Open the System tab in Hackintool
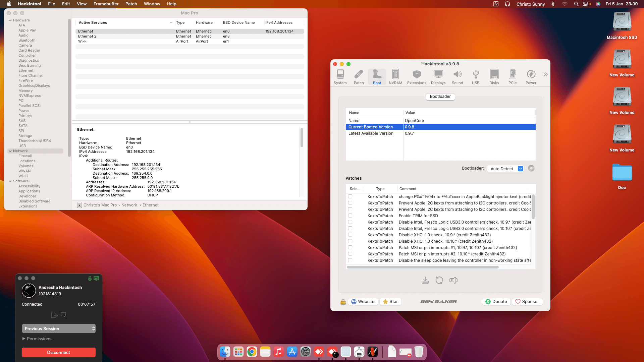Screen dimensions: 644x362 [x=340, y=77]
